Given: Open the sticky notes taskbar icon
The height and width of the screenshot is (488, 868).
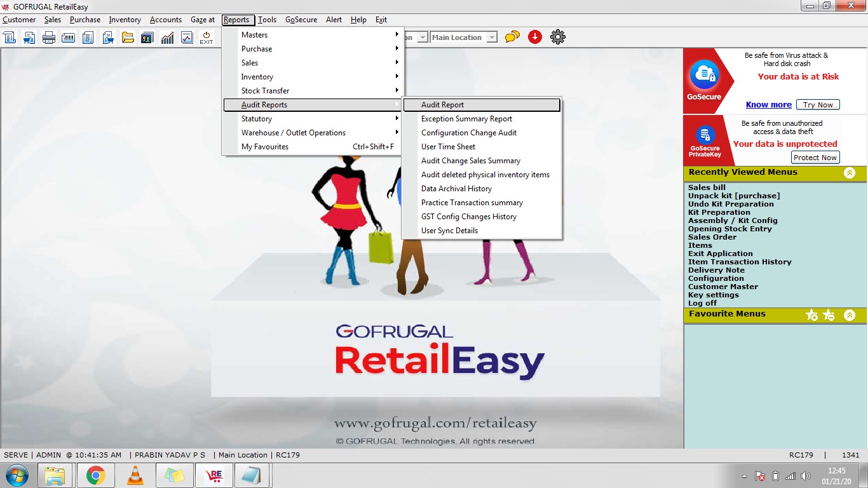Looking at the screenshot, I should click(174, 475).
